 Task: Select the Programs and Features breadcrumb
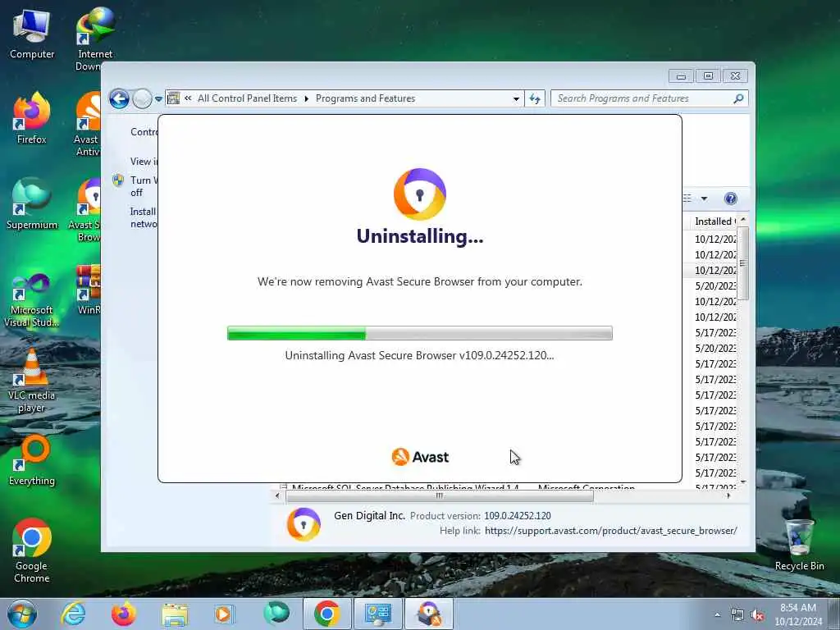[x=365, y=98]
